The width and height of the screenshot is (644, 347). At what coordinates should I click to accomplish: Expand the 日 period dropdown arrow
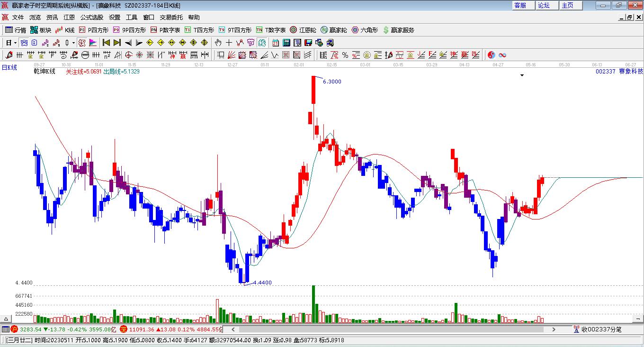click(x=15, y=43)
